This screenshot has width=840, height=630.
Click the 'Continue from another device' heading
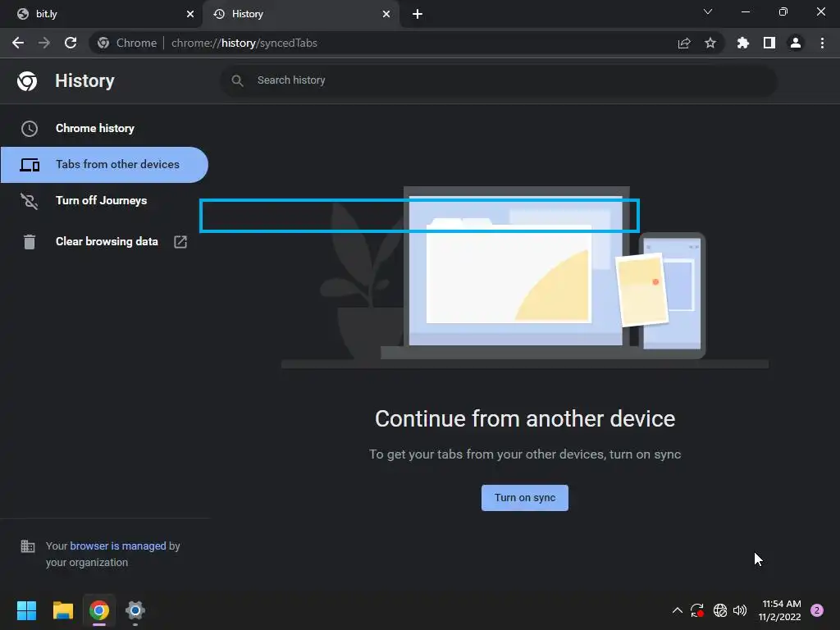(525, 419)
